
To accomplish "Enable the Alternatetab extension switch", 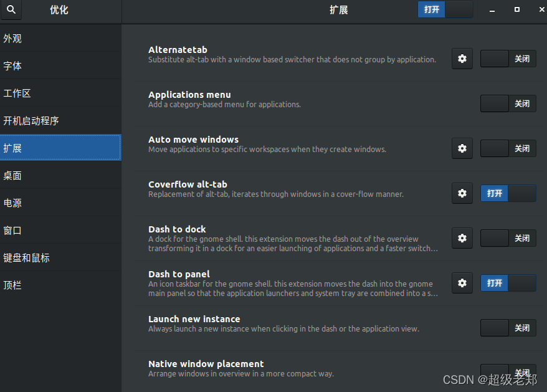I will (x=508, y=59).
